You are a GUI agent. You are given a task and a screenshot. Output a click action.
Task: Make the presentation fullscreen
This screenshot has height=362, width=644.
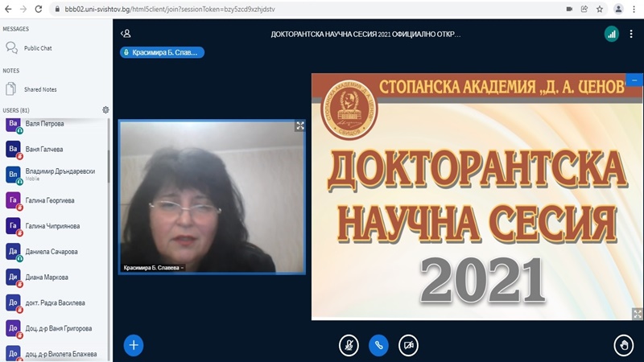638,314
